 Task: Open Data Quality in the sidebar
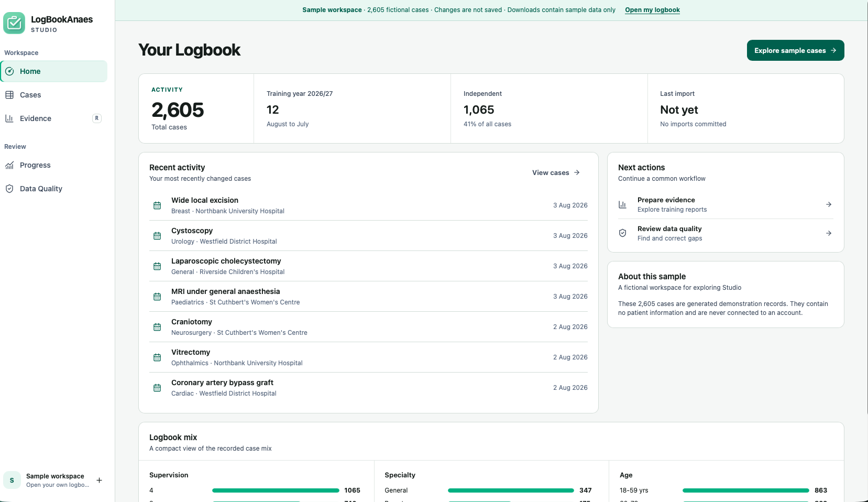pyautogui.click(x=54, y=189)
